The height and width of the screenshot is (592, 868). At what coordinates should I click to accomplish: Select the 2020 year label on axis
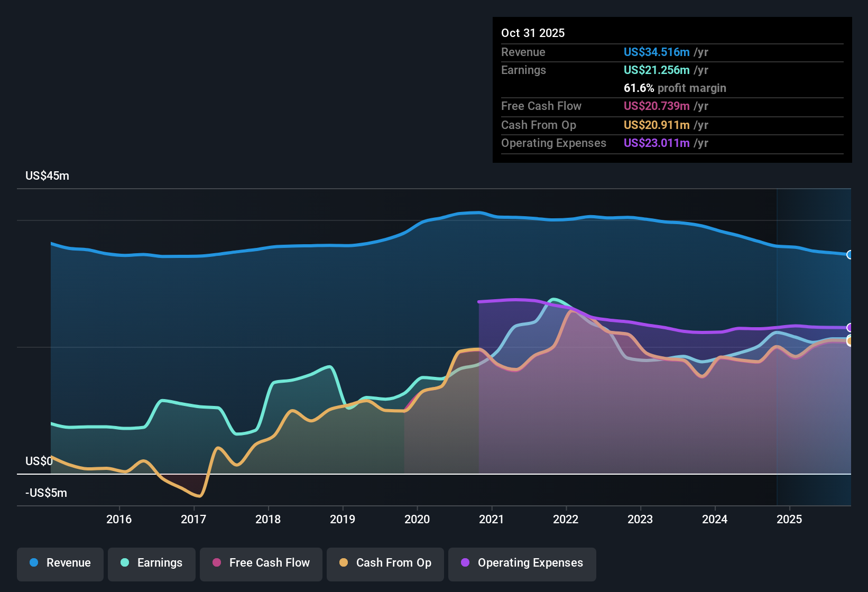[x=417, y=519]
